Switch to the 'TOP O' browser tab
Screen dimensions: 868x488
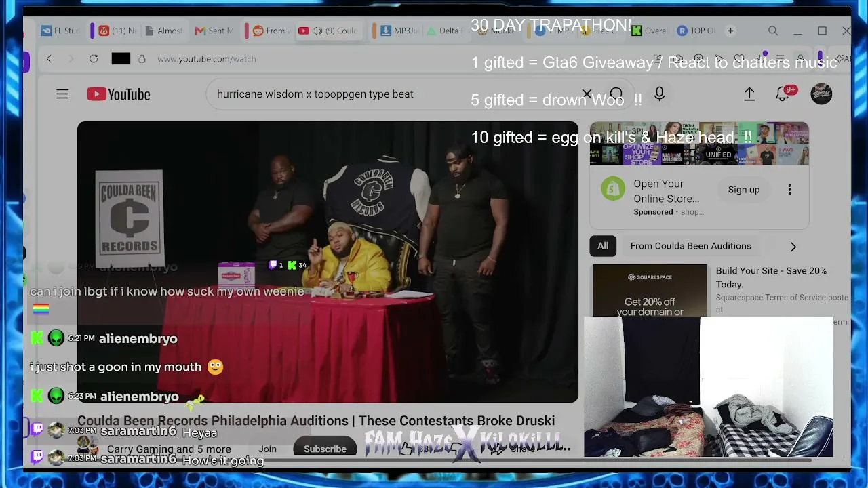[696, 30]
